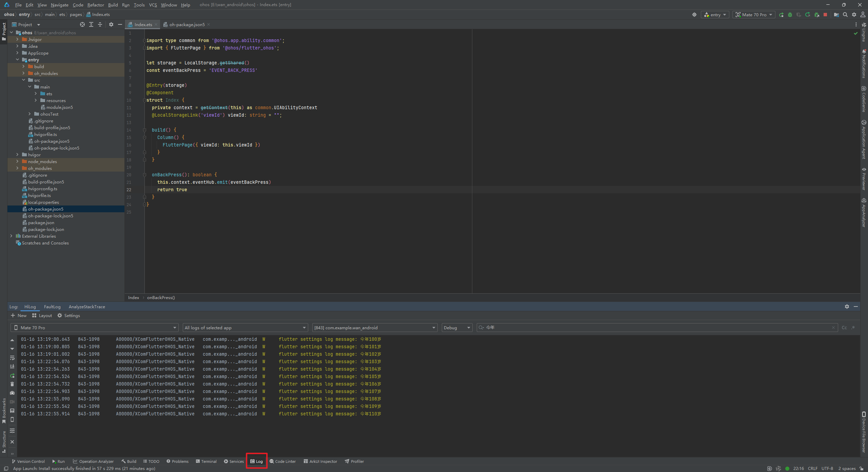Image resolution: width=868 pixels, height=472 pixels.
Task: Select the local.properties file
Action: point(43,202)
